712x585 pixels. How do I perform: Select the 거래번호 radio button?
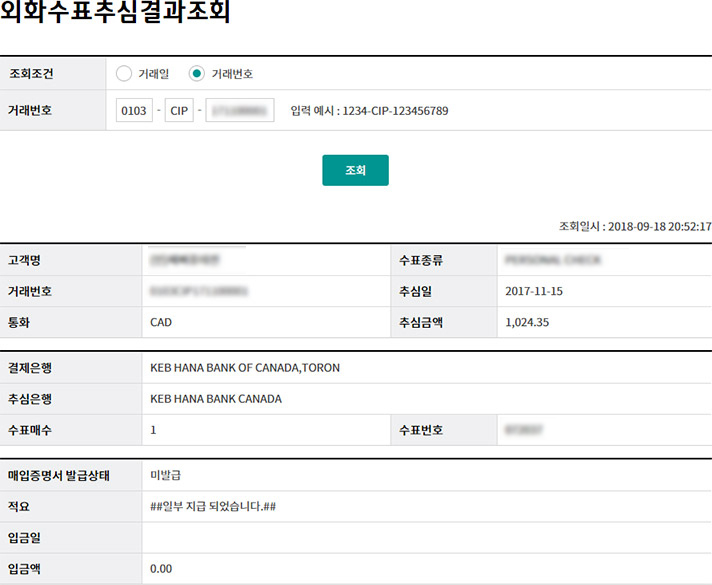[197, 73]
